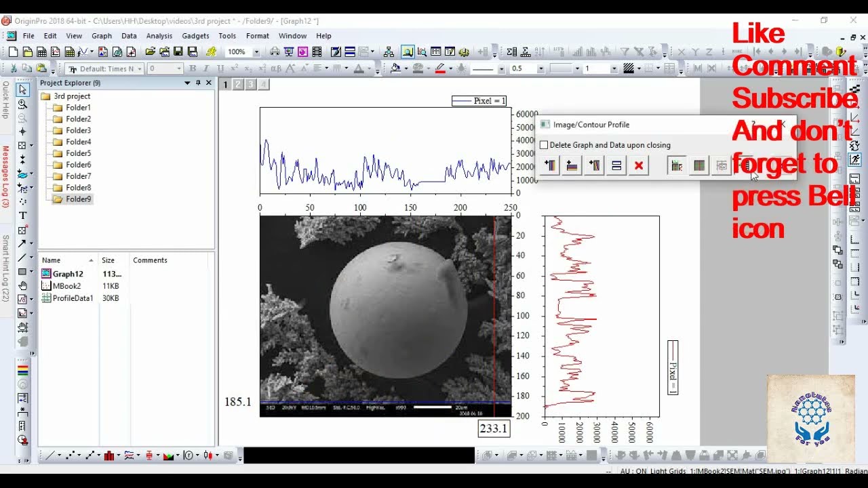Save the project with the Save icon
868x488 pixels.
178,52
